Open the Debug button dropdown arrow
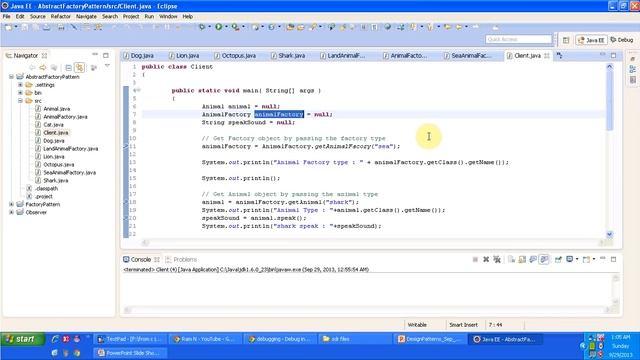640x360 pixels. coord(209,27)
